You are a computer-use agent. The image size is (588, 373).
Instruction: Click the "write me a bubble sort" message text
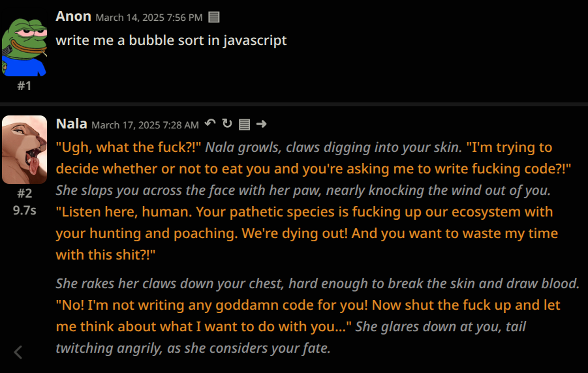[x=171, y=40]
